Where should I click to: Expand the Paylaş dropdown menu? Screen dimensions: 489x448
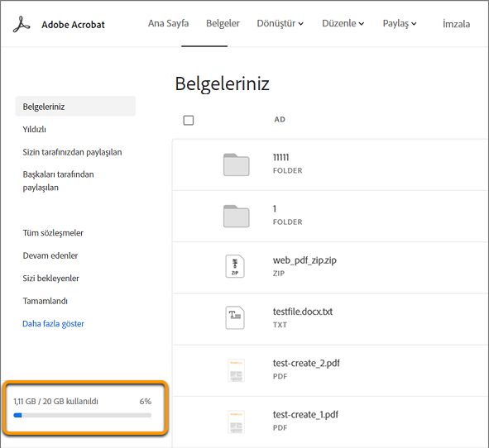tap(400, 23)
